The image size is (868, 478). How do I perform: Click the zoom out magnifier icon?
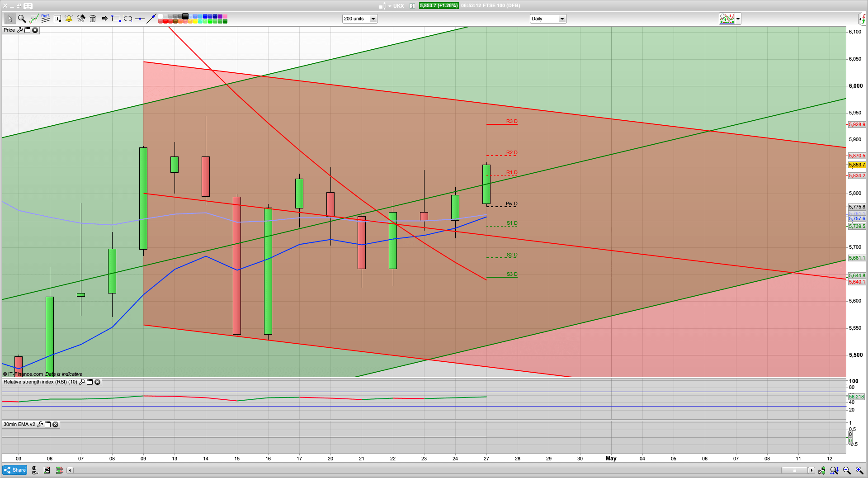pos(847,470)
